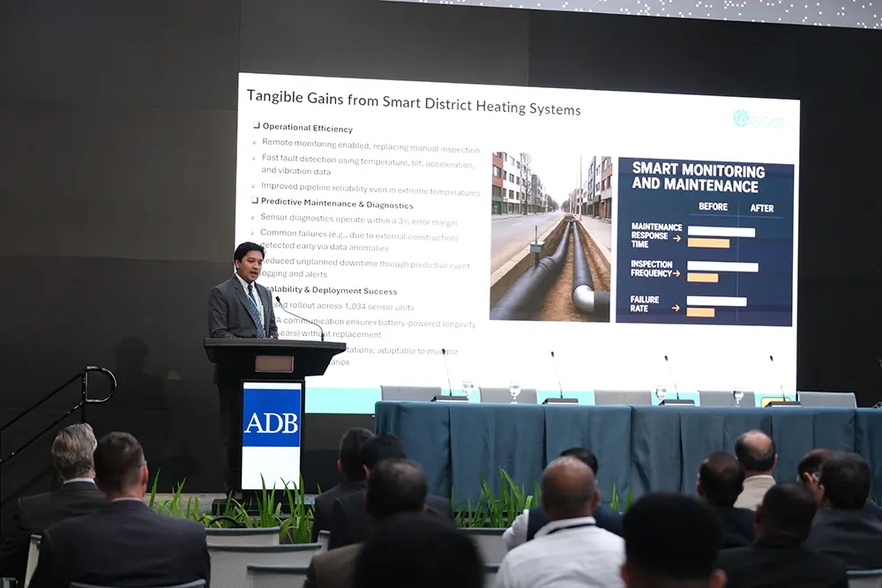This screenshot has height=588, width=882.
Task: Click the 'INSPECTION FREQUENCY' chart label
Action: point(652,269)
